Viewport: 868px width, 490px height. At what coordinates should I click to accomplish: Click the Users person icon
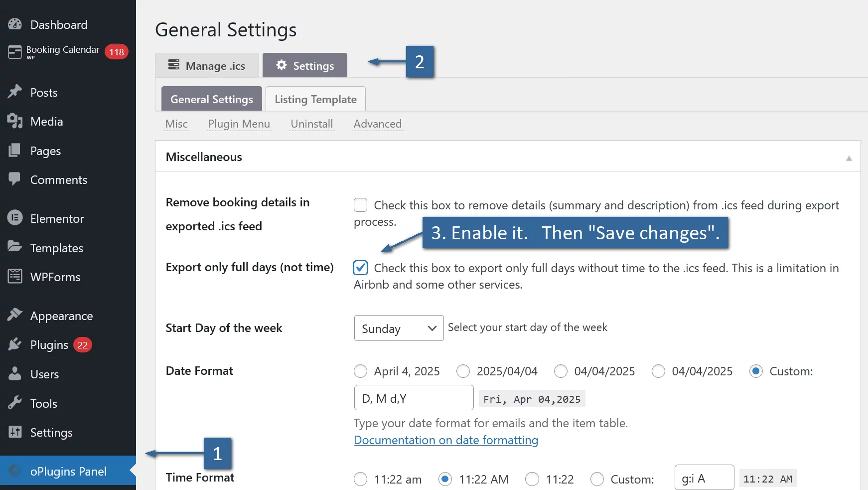[x=15, y=373]
